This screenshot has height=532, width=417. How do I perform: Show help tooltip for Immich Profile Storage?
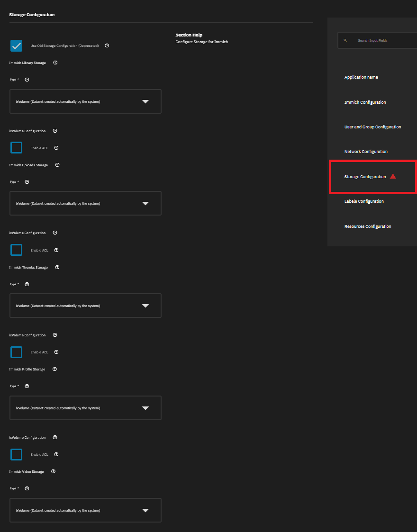pos(54,369)
